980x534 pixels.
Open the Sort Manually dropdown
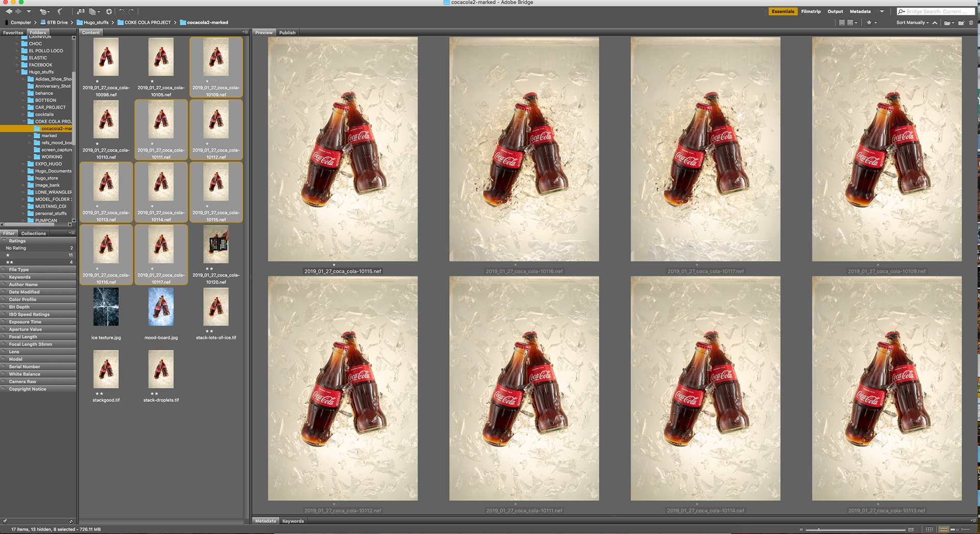(912, 22)
